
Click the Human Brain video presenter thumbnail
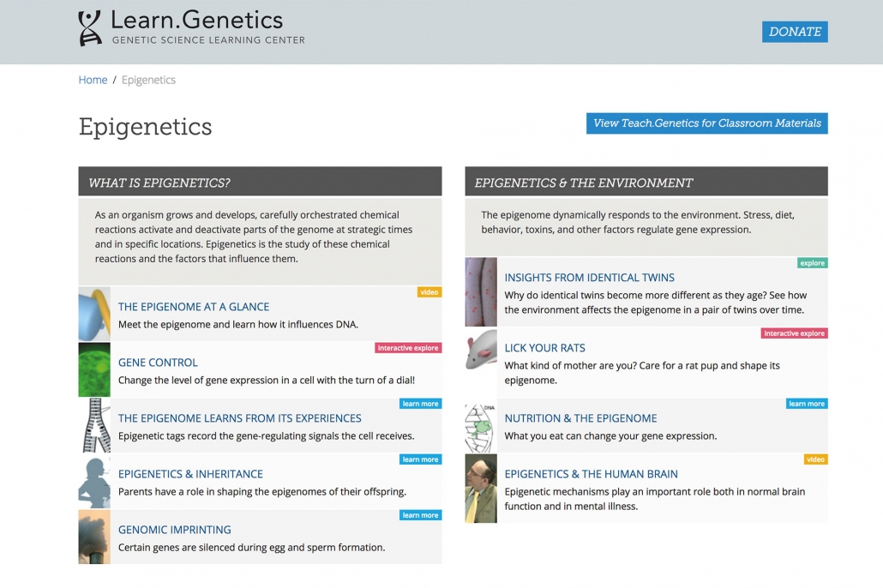481,488
